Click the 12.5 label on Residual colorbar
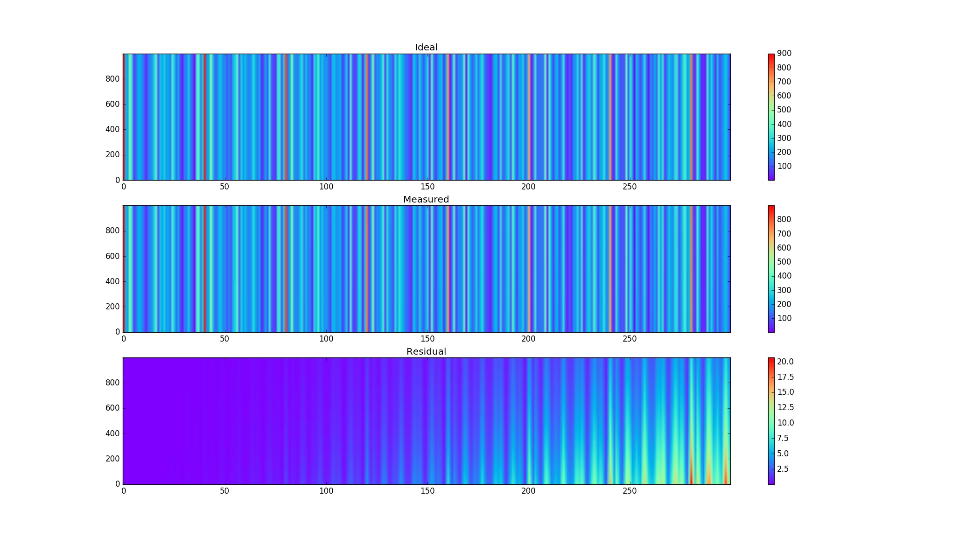Viewport: 980px width, 538px height. coord(785,407)
